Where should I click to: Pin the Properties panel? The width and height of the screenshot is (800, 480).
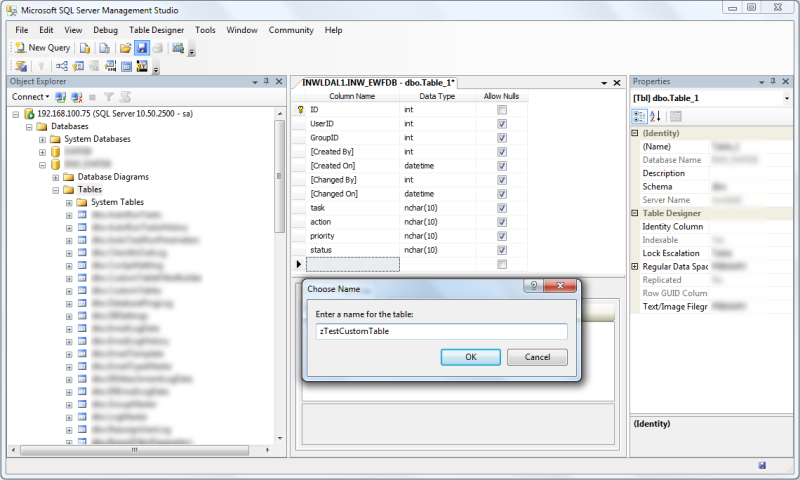tap(773, 82)
